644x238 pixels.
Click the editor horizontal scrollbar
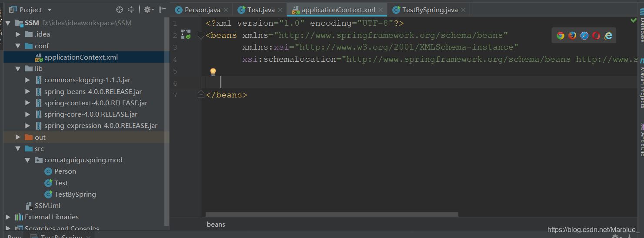point(332,215)
